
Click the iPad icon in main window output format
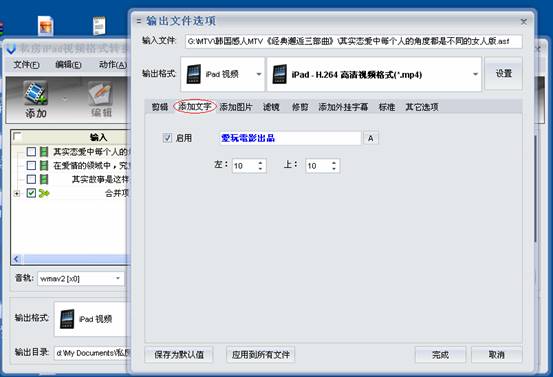point(67,319)
